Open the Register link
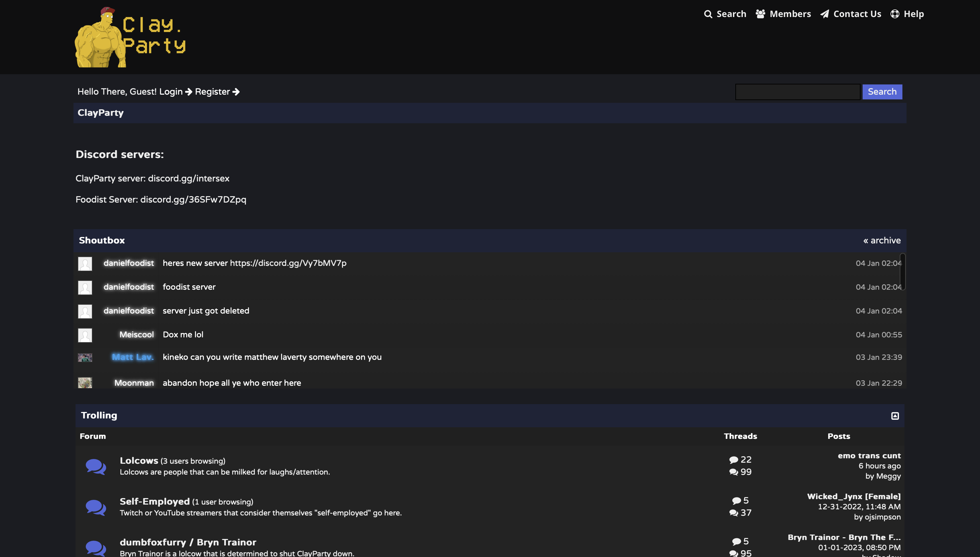 point(217,92)
